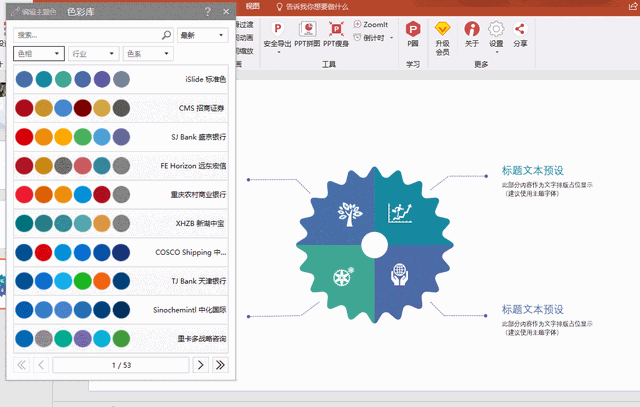The width and height of the screenshot is (640, 407).
Task: Select the snowflake icon on the green quadrant
Action: (x=343, y=277)
